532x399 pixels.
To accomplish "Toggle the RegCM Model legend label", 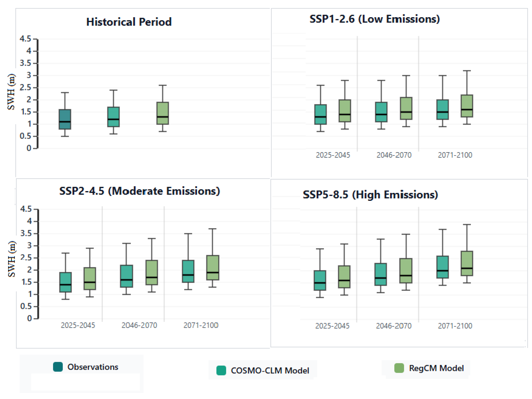I will [436, 368].
